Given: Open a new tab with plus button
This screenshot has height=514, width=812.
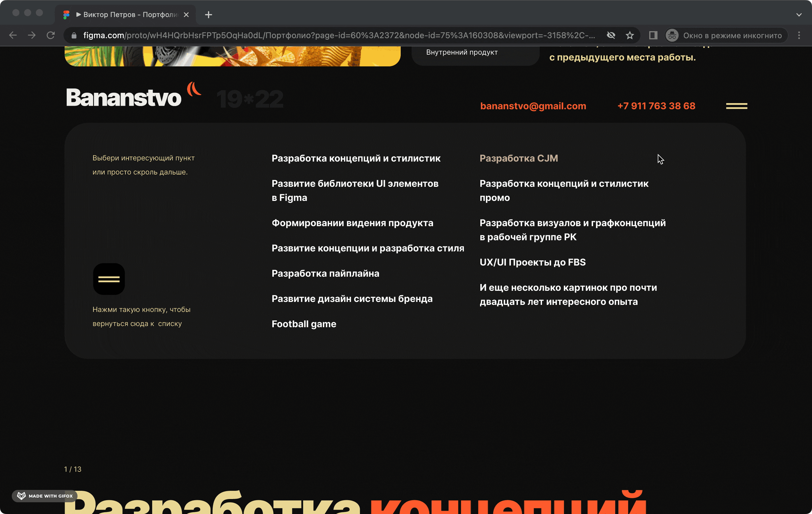Looking at the screenshot, I should (x=208, y=15).
